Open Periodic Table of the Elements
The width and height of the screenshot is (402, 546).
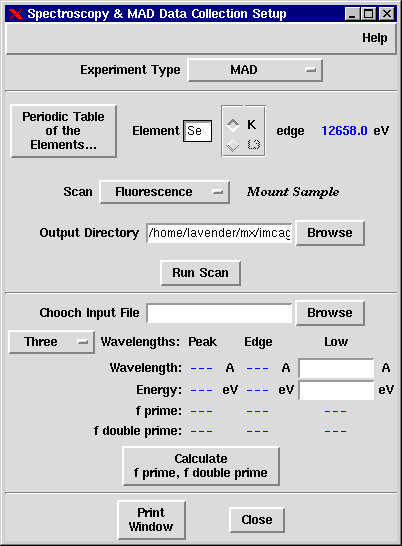(x=63, y=131)
